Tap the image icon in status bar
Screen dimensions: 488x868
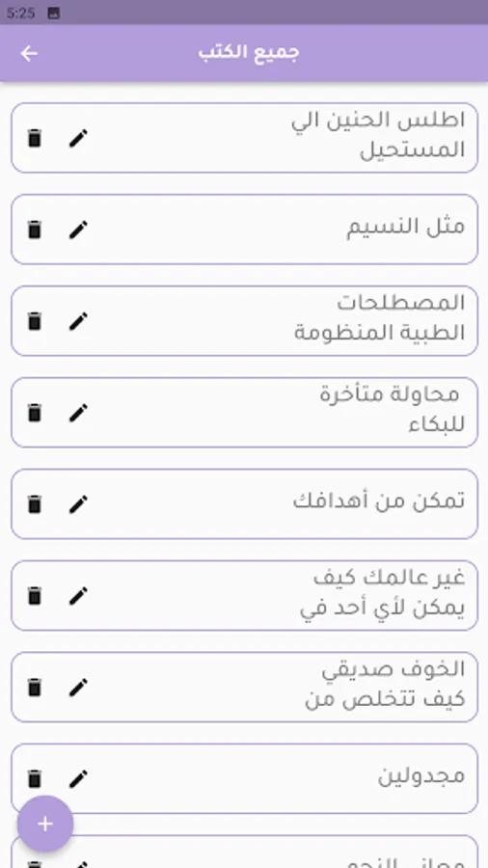[x=54, y=14]
